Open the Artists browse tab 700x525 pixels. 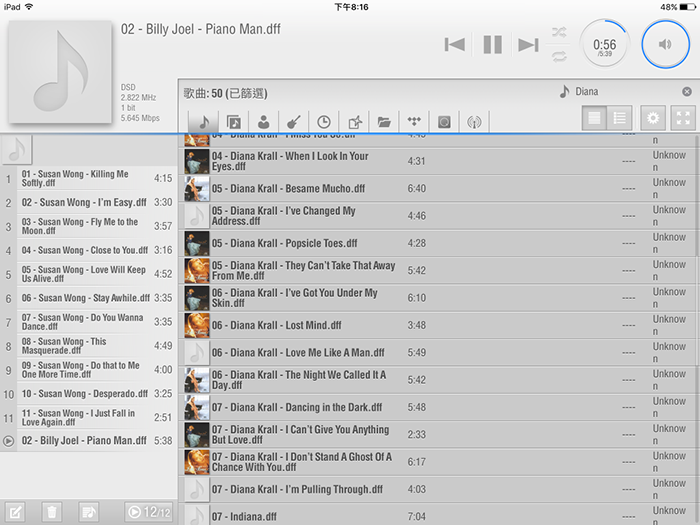[264, 121]
